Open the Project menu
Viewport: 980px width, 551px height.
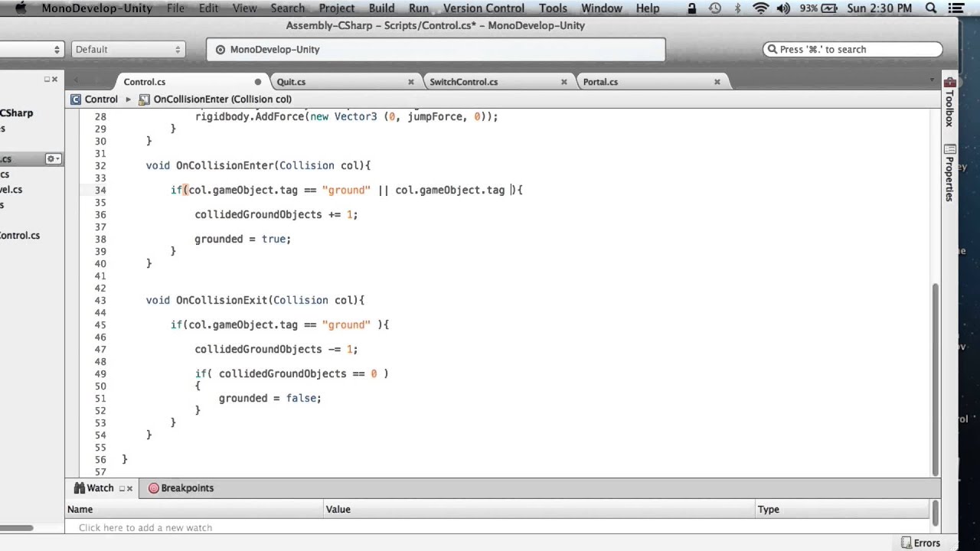coord(337,8)
